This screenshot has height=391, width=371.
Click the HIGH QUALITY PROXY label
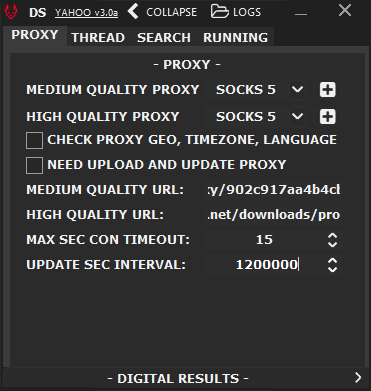click(103, 117)
